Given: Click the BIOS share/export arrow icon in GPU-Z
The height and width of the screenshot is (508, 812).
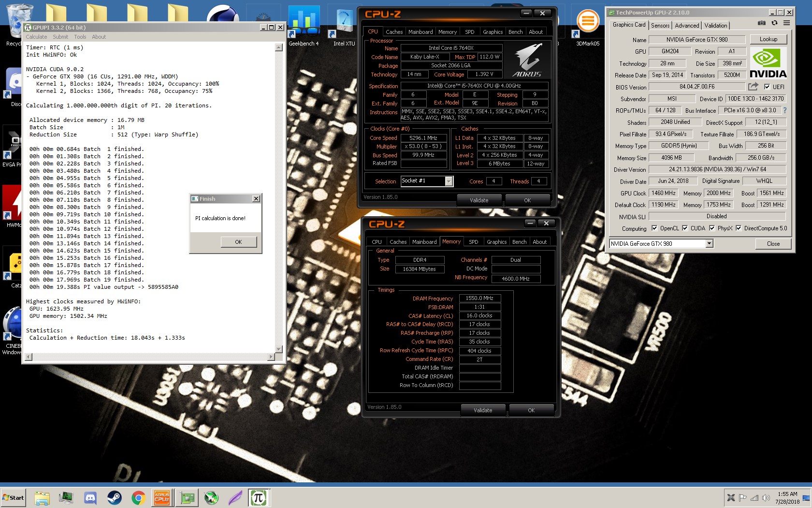Looking at the screenshot, I should coord(753,87).
